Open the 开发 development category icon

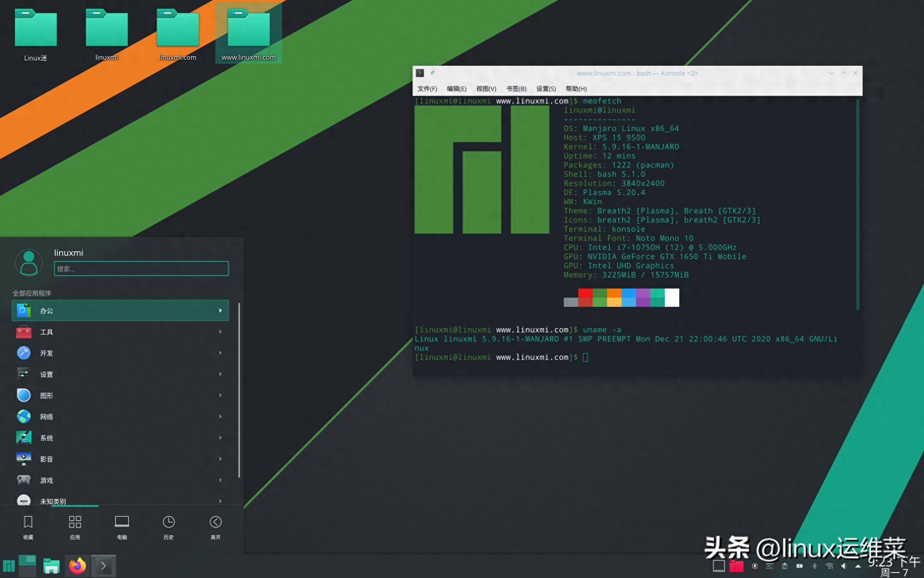click(24, 353)
